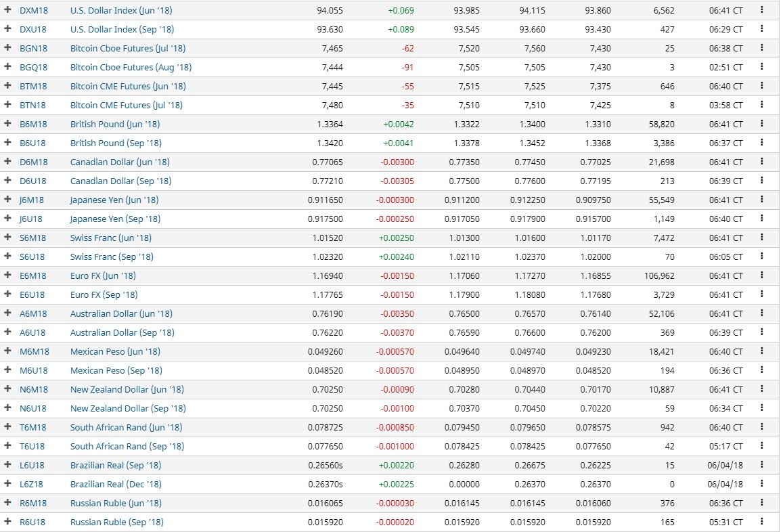
Task: Open the DXM18 symbol link
Action: pyautogui.click(x=34, y=10)
